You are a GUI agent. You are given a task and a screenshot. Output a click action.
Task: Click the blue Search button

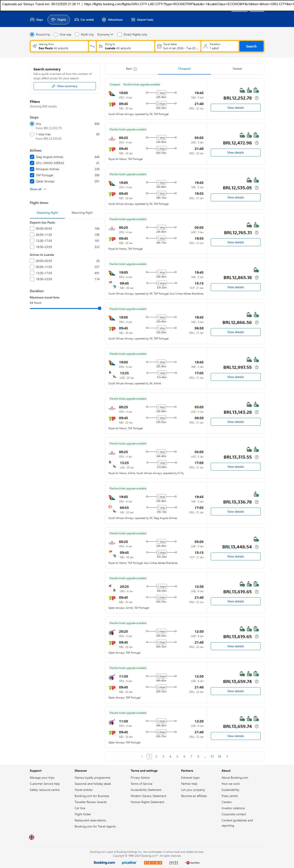[x=251, y=46]
